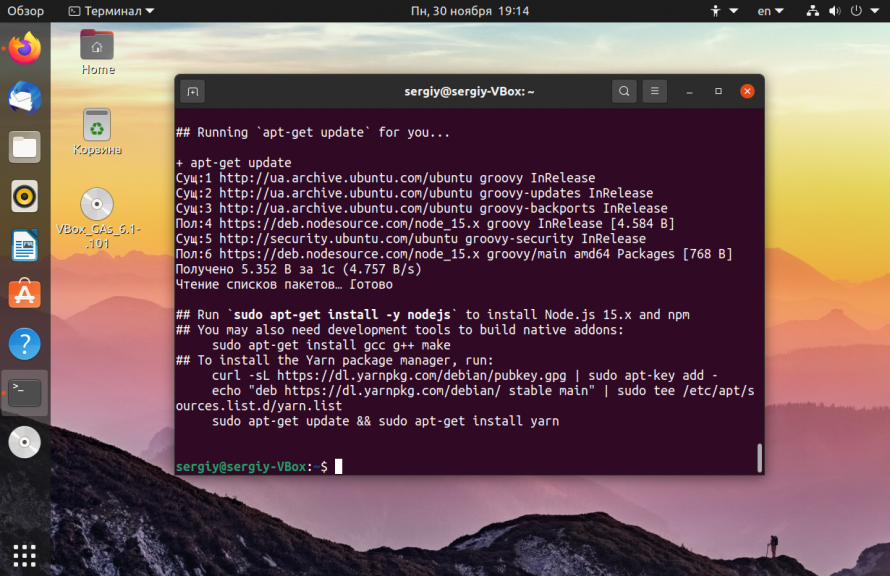Image resolution: width=890 pixels, height=576 pixels.
Task: Open Ubuntu Software store
Action: click(24, 294)
